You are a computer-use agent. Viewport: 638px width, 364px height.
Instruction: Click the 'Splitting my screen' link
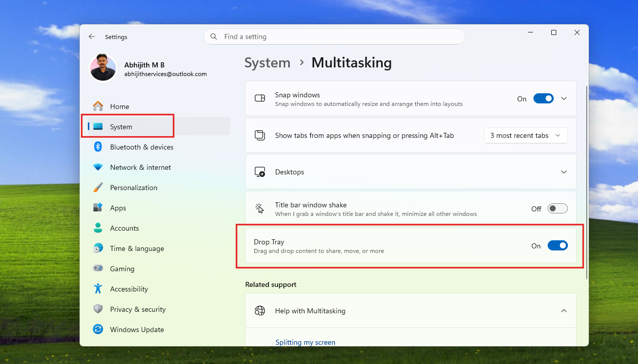305,342
